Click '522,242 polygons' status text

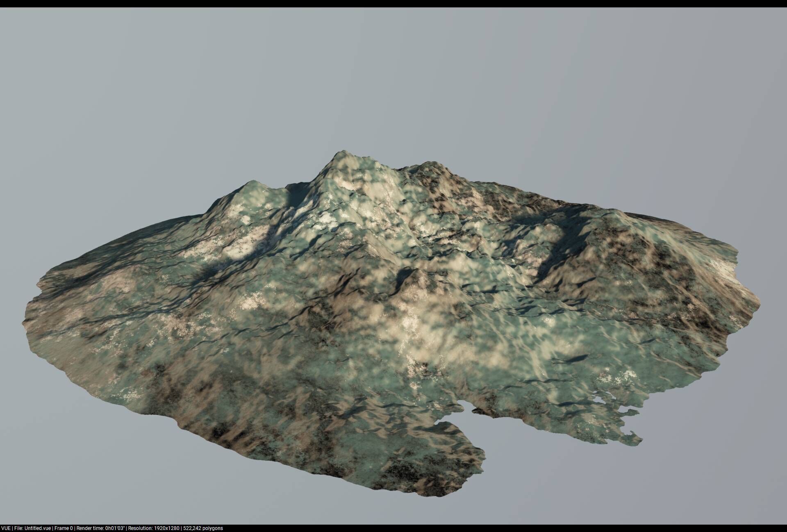[x=203, y=528]
